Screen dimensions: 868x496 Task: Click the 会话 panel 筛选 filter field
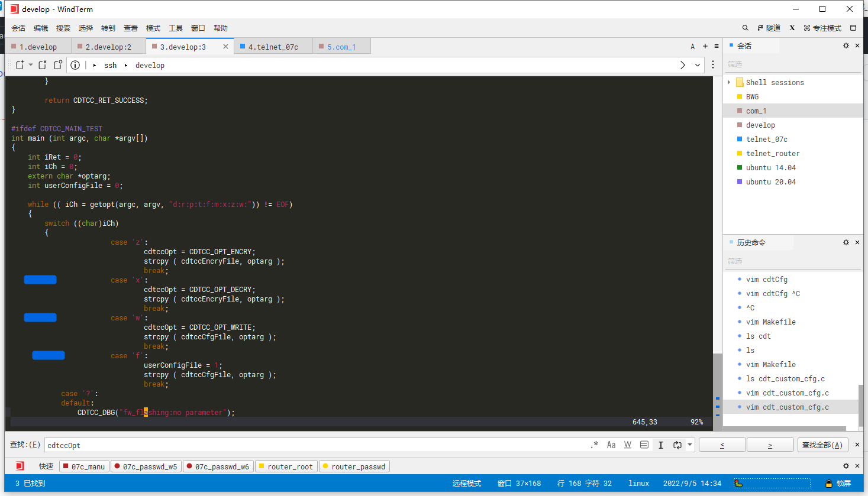tap(793, 64)
